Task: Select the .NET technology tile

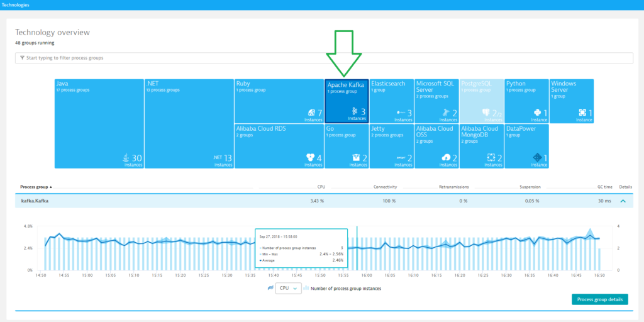Action: coord(189,124)
